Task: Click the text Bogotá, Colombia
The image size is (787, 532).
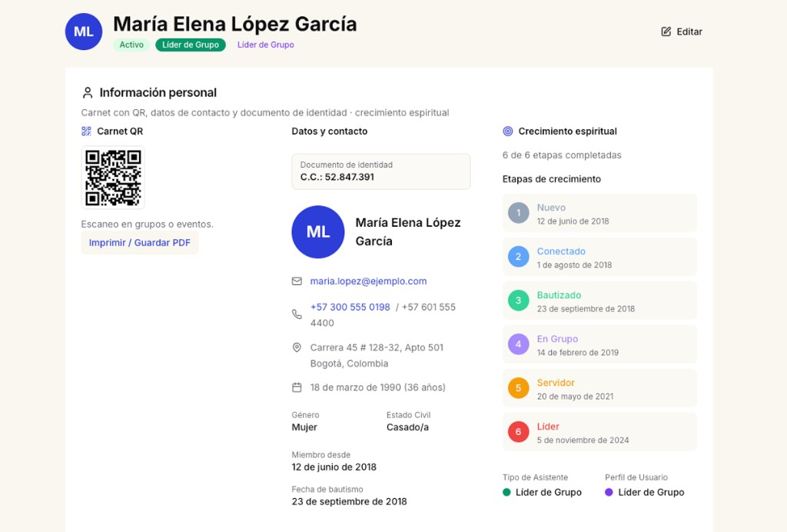Action: [350, 364]
